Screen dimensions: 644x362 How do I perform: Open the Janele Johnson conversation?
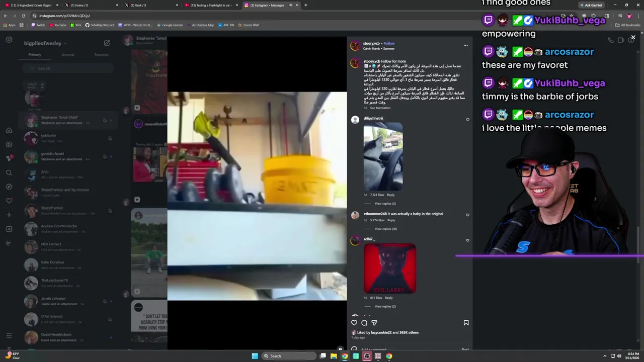(x=68, y=301)
